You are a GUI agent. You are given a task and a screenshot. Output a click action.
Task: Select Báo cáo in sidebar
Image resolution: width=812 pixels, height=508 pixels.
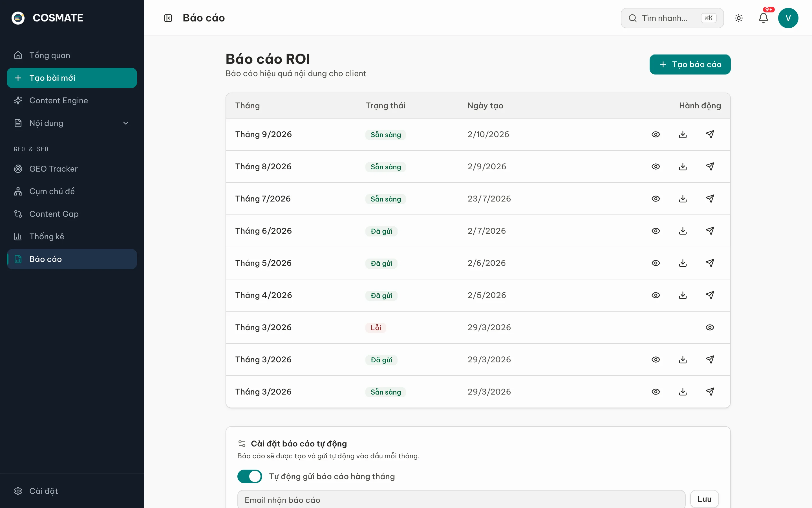[x=72, y=259]
